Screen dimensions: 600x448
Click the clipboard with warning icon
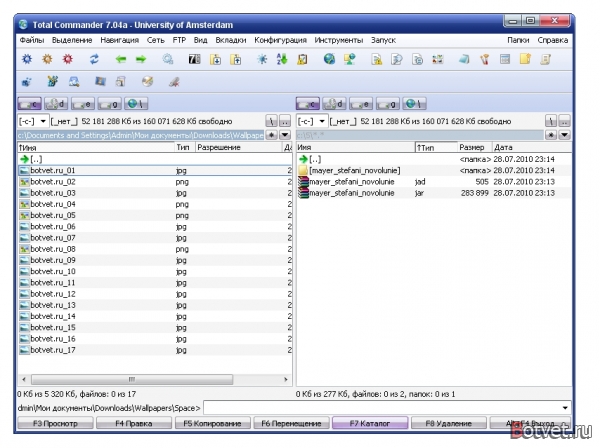[302, 59]
